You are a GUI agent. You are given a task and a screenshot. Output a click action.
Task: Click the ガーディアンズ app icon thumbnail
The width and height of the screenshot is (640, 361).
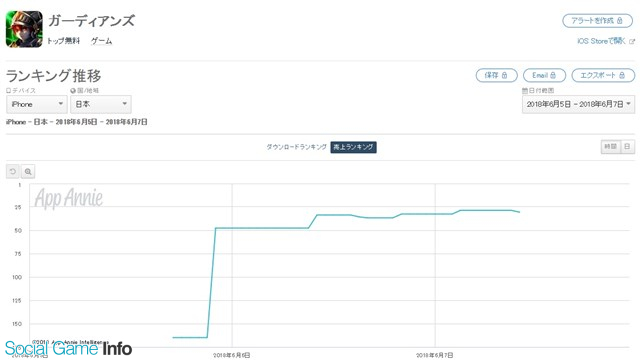coord(24,29)
